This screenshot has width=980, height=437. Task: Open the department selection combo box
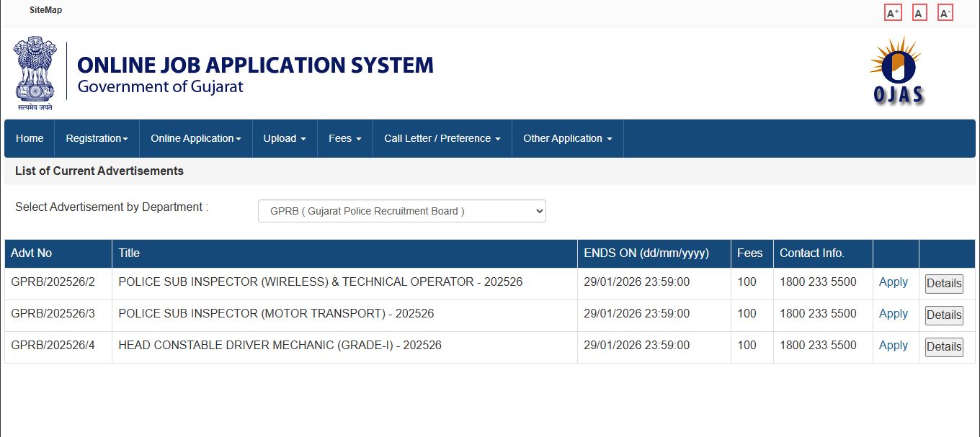coord(401,210)
